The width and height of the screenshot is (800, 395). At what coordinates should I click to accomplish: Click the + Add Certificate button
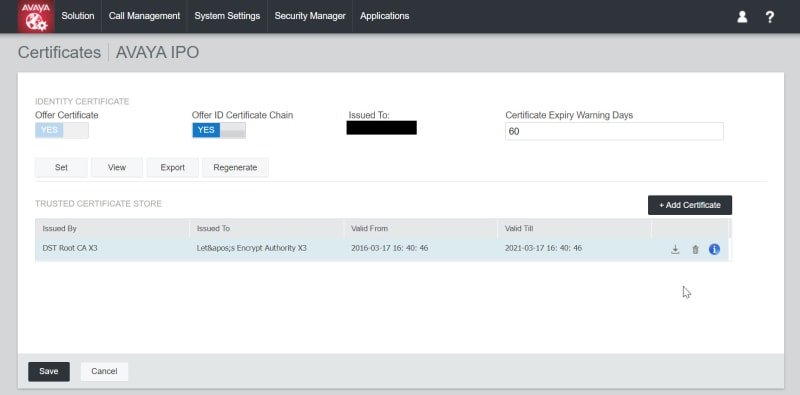tap(690, 205)
